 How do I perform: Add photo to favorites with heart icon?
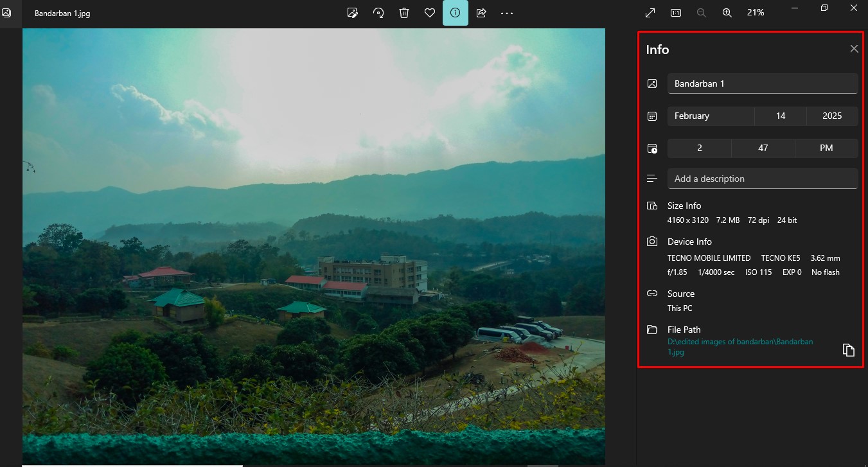click(x=430, y=13)
